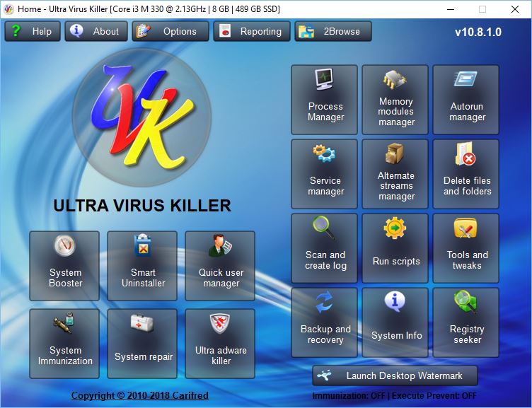The image size is (532, 408).
Task: Start Scan and create log
Action: click(324, 248)
